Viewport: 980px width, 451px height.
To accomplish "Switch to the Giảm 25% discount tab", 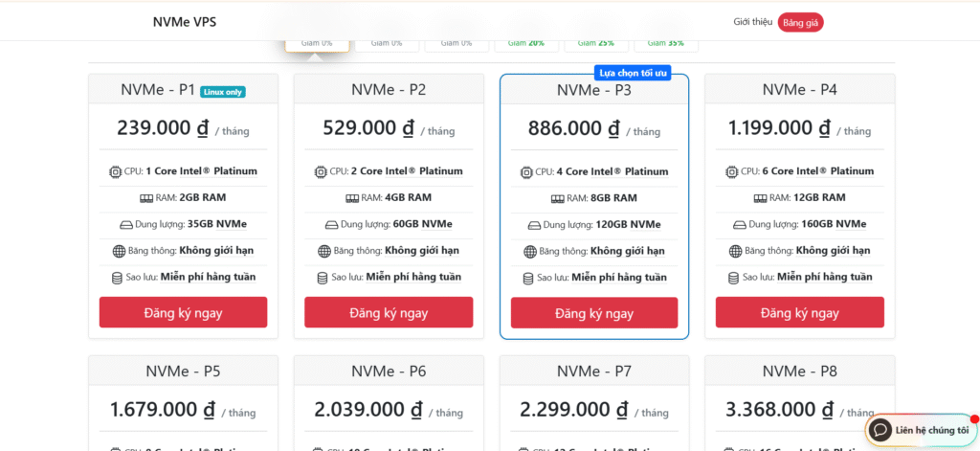I will [596, 43].
